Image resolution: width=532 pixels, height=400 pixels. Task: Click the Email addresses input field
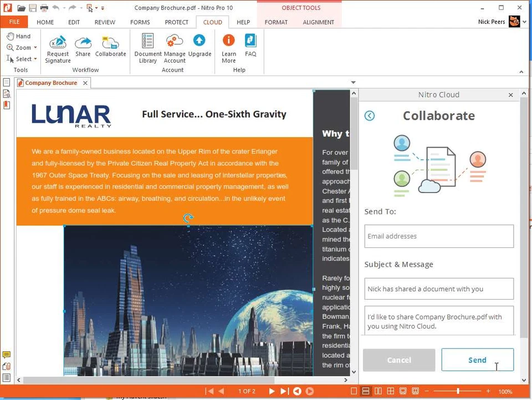click(x=439, y=236)
